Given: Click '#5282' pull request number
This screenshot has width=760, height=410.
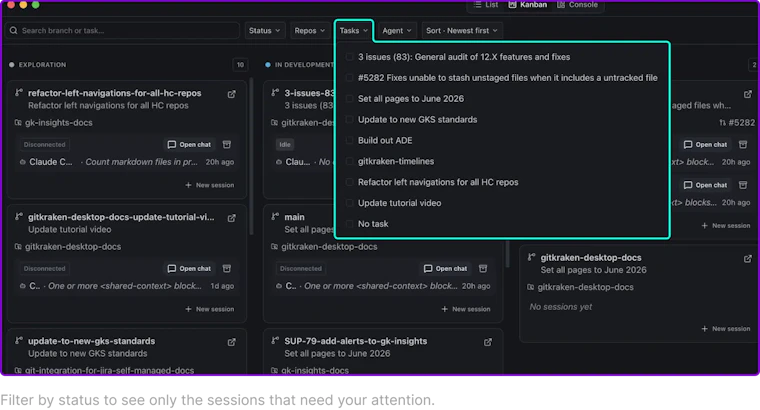Looking at the screenshot, I should click(742, 123).
